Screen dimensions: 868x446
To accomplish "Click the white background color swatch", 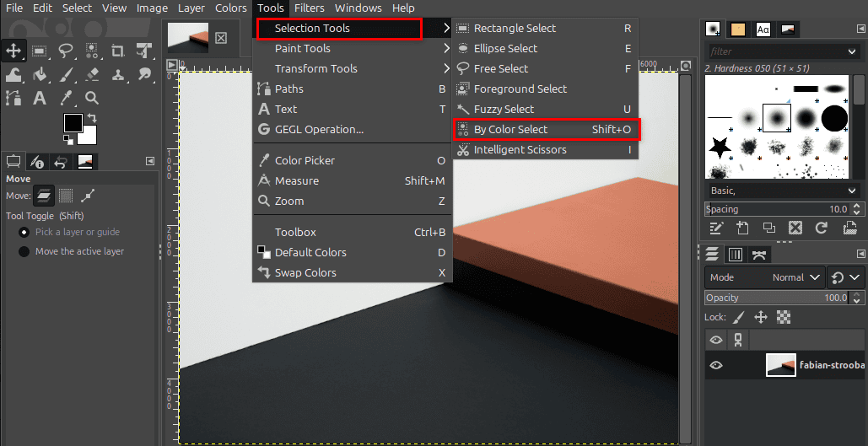I will (88, 134).
